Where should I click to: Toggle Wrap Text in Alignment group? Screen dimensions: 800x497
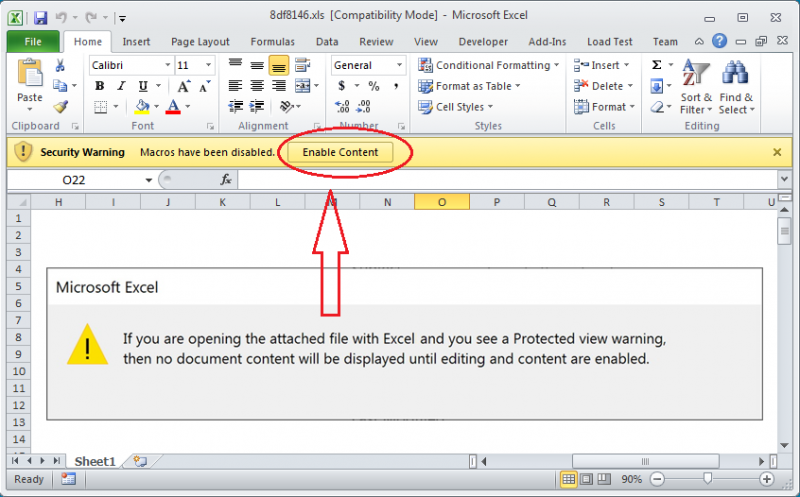tap(301, 65)
